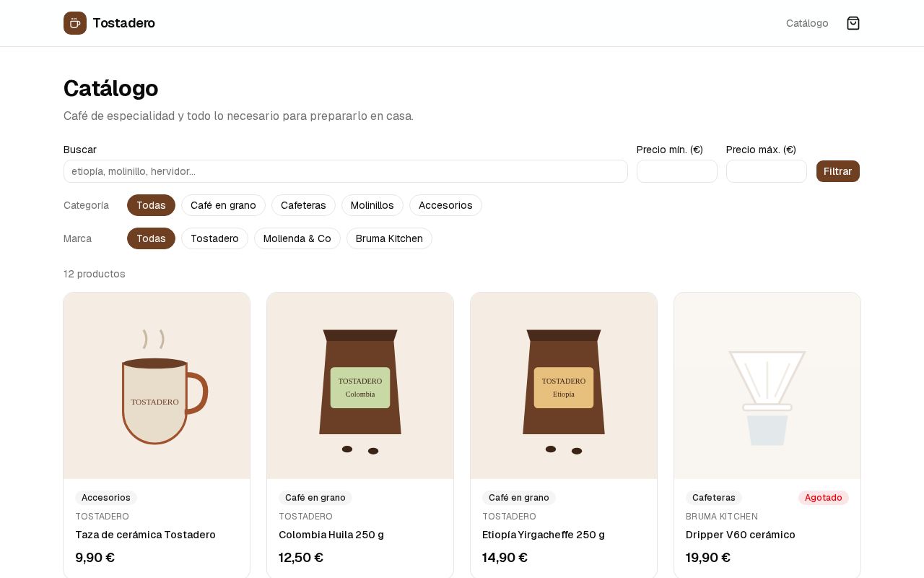The height and width of the screenshot is (578, 924).
Task: Click the Precio máx. input field
Action: click(x=767, y=171)
